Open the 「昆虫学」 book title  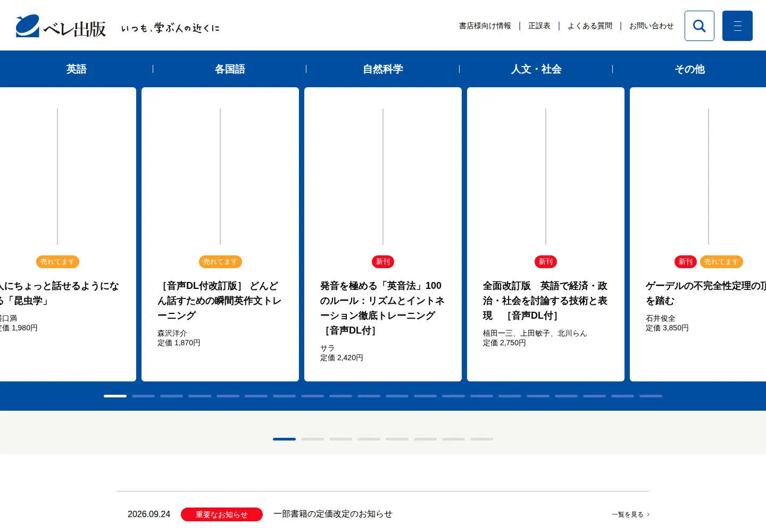click(x=59, y=293)
